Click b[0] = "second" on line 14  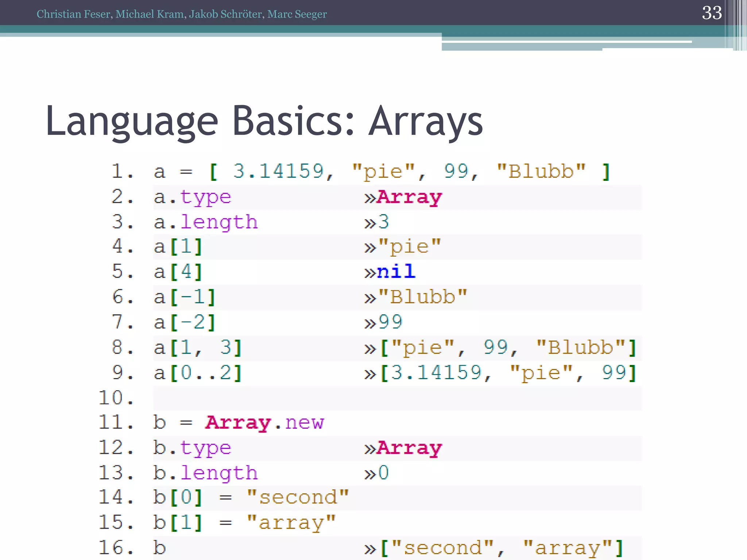click(x=251, y=498)
